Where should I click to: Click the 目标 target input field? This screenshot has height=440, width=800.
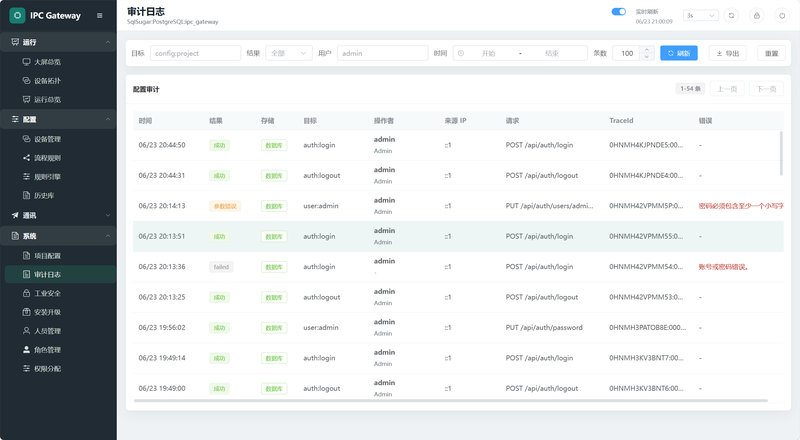[195, 53]
